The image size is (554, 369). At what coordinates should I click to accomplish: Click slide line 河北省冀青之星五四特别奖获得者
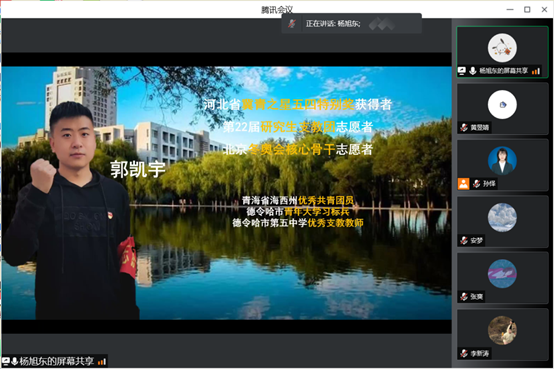[298, 104]
